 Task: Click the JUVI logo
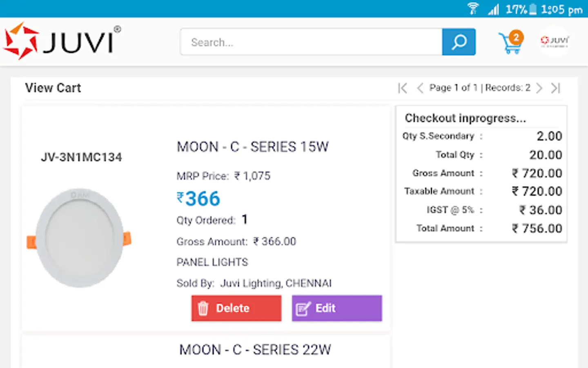(62, 41)
